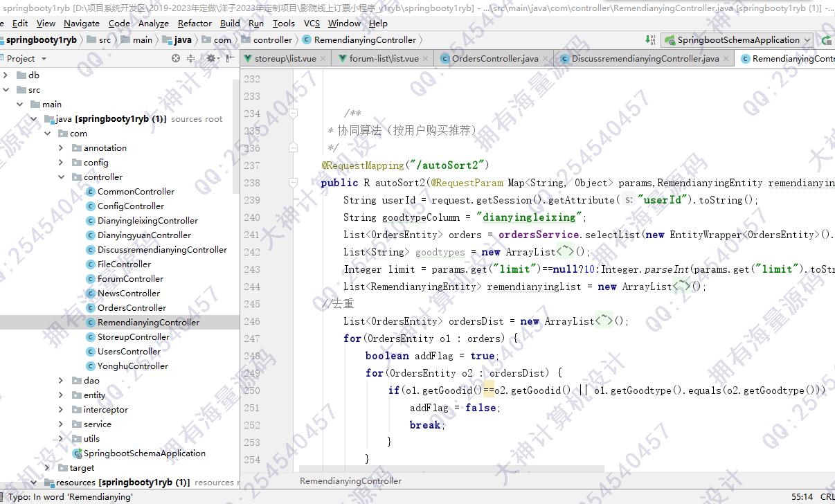Open the Window menu
The height and width of the screenshot is (504, 835).
point(344,23)
